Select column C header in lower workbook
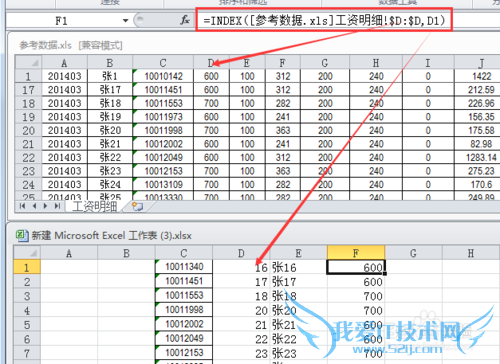Viewport: 500px width, 364px height. pos(184,253)
